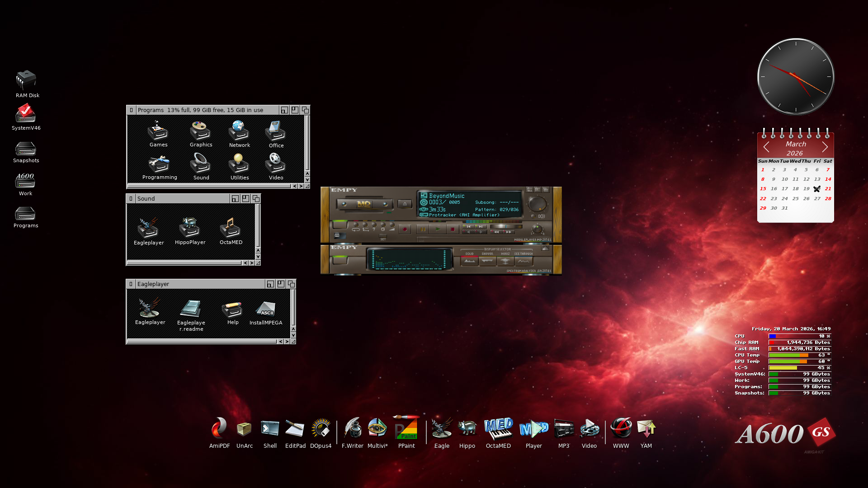Go to next month on calendar

pos(825,147)
